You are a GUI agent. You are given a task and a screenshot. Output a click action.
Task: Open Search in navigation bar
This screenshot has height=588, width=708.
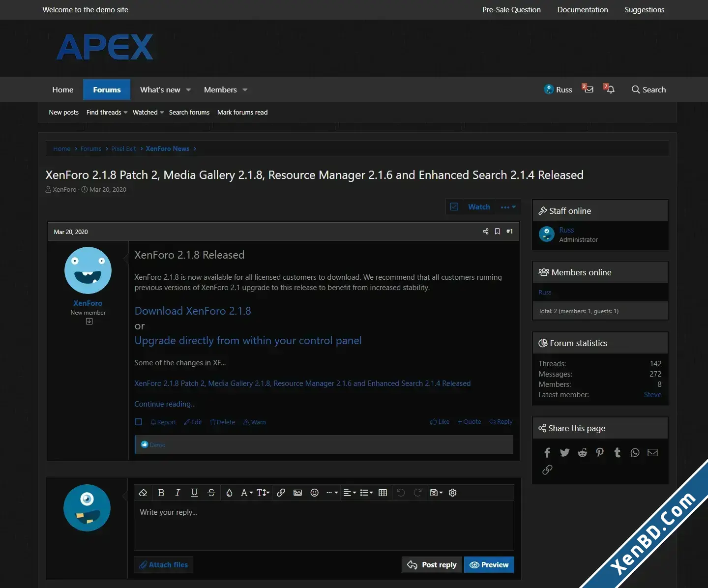(x=649, y=89)
